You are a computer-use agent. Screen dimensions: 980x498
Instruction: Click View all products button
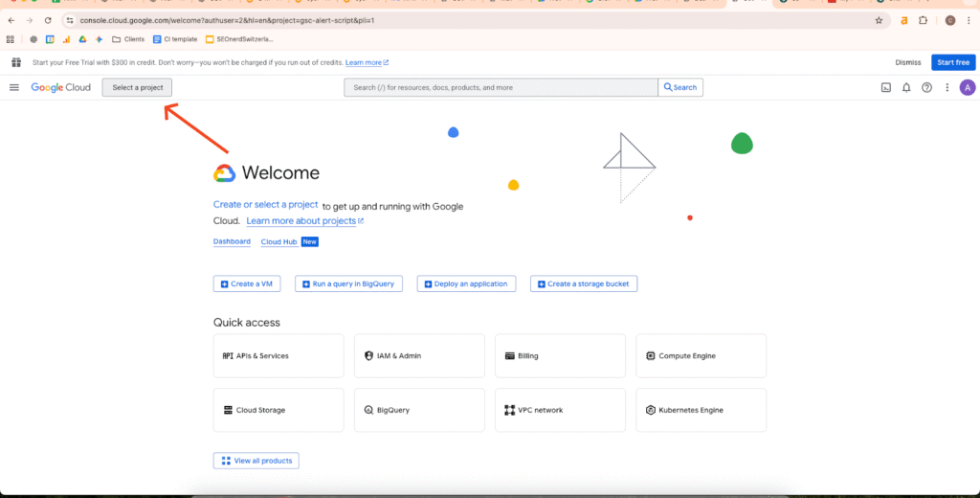tap(256, 461)
